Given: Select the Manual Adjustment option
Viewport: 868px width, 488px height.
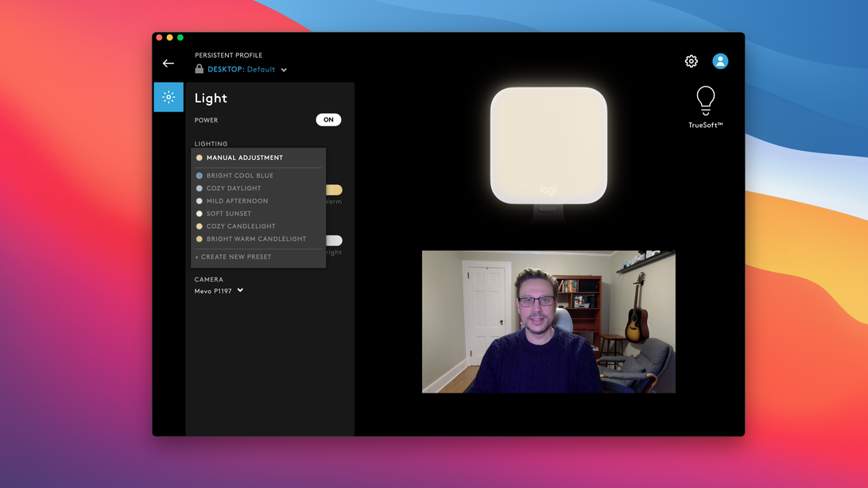Looking at the screenshot, I should [244, 157].
